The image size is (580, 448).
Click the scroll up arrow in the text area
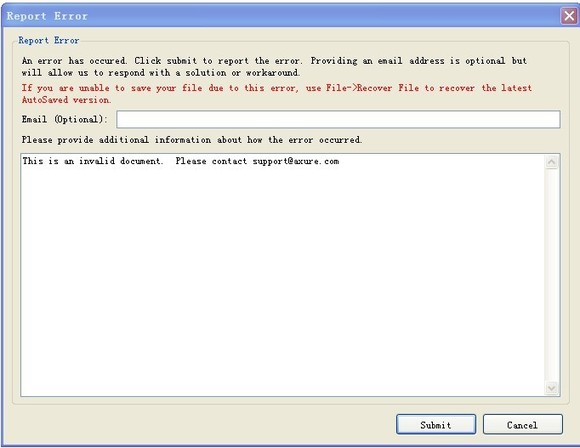(x=552, y=162)
